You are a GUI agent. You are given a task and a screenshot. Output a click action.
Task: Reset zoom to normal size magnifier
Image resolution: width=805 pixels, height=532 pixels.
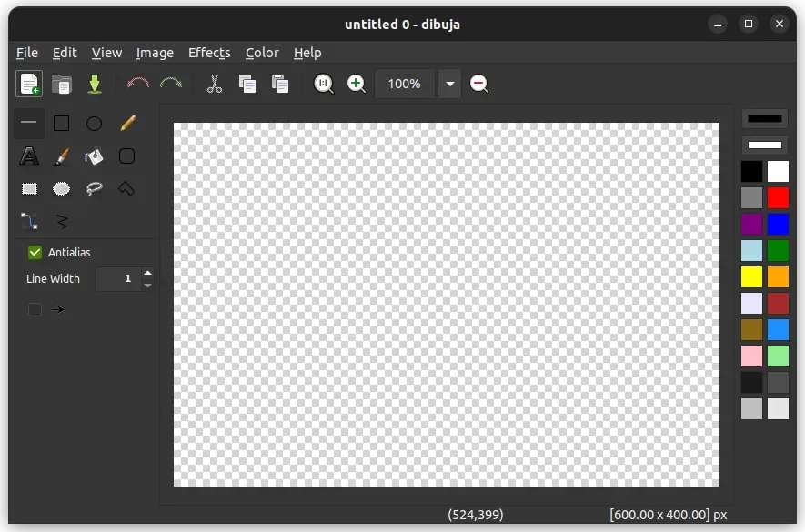324,84
